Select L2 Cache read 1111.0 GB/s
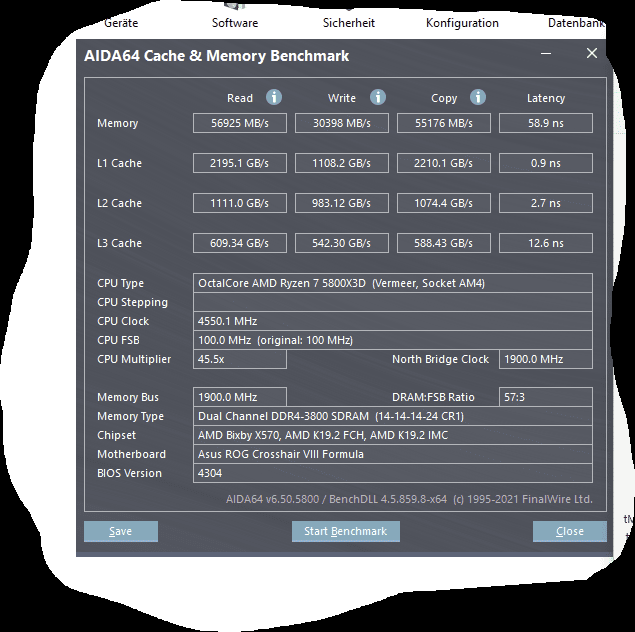 coord(240,203)
